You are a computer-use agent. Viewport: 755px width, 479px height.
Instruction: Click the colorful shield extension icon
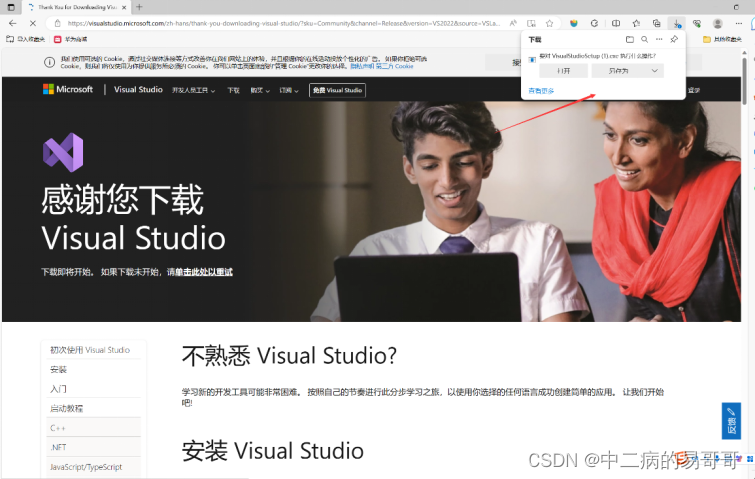coord(573,23)
